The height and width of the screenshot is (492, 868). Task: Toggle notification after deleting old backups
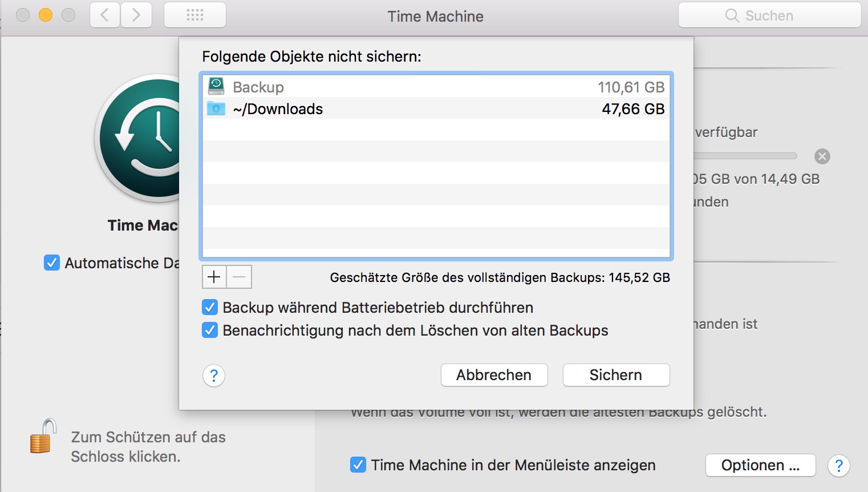210,330
